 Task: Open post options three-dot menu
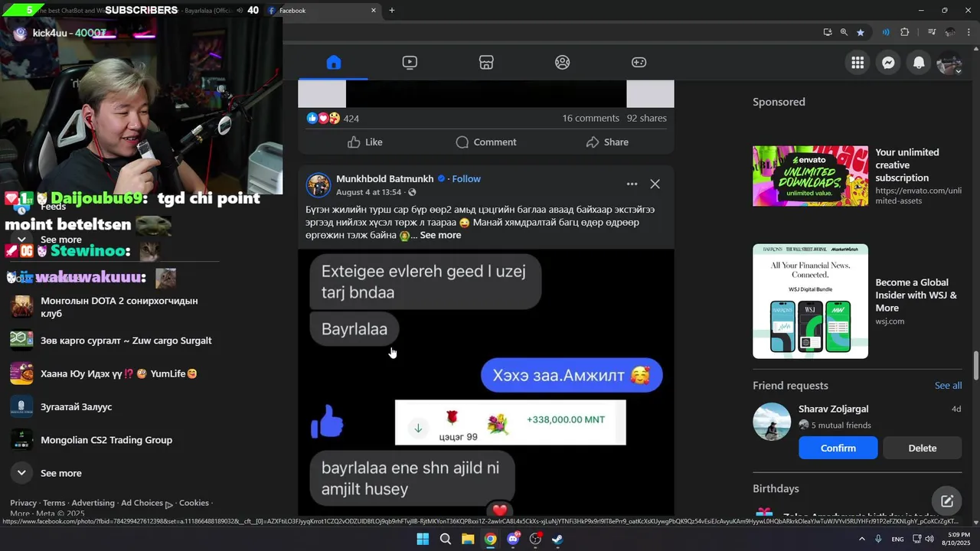coord(632,184)
